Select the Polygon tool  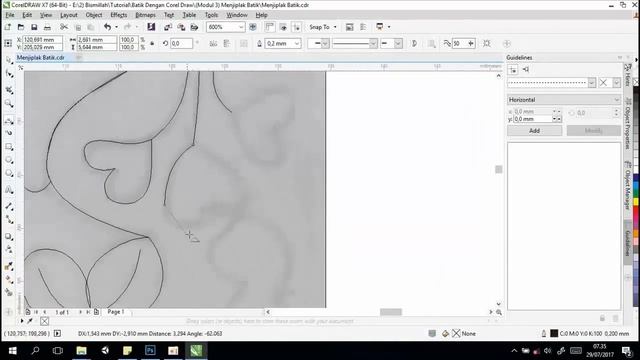pyautogui.click(x=9, y=173)
